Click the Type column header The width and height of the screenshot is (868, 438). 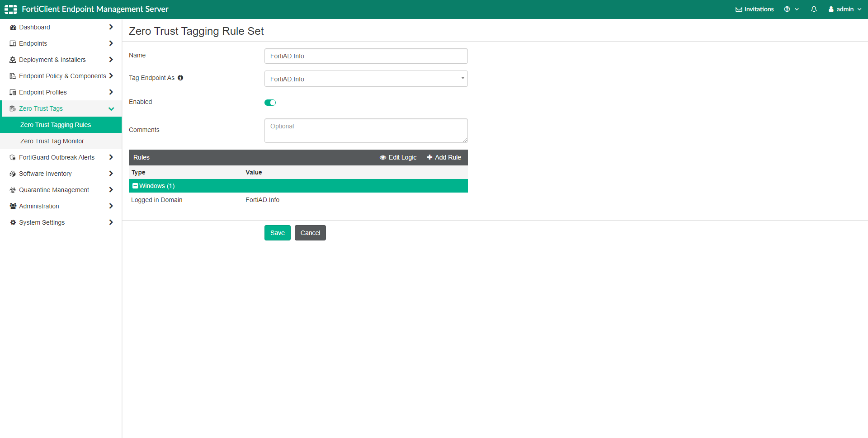pos(138,172)
